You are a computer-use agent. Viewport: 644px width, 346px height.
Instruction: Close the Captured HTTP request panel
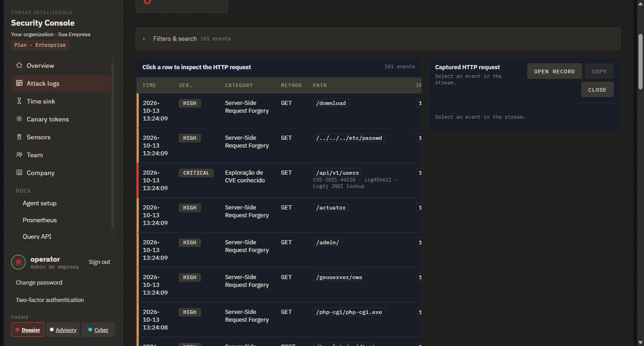[x=597, y=90]
